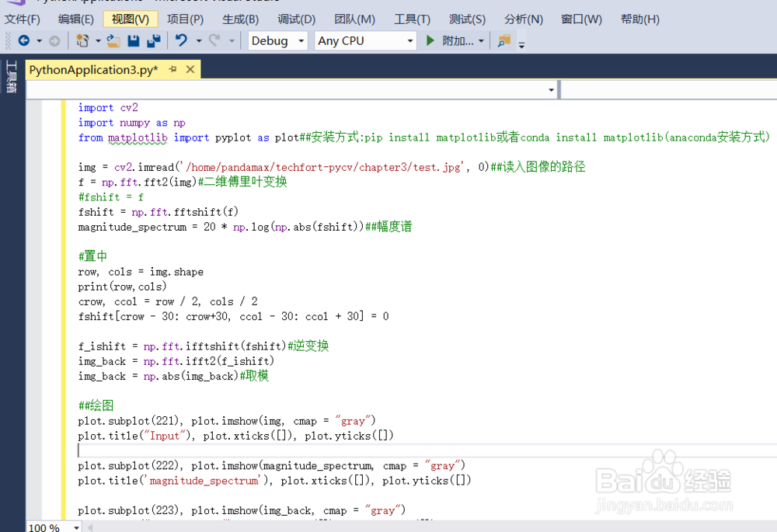The height and width of the screenshot is (532, 777).
Task: Close the PythonApplication3.py tab
Action: [190, 69]
